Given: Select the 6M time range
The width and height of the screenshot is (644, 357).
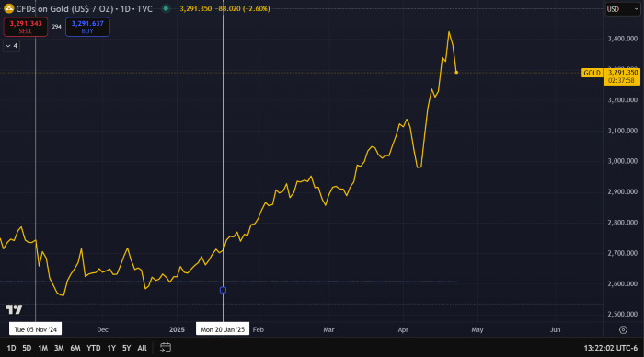Looking at the screenshot, I should [x=75, y=348].
